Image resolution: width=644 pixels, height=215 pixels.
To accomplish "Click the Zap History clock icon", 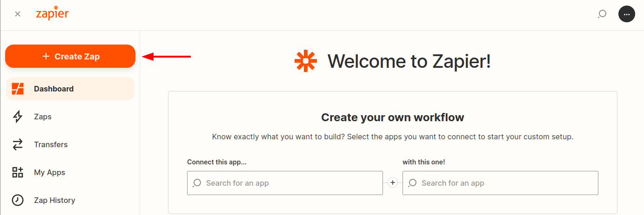I will (x=18, y=200).
